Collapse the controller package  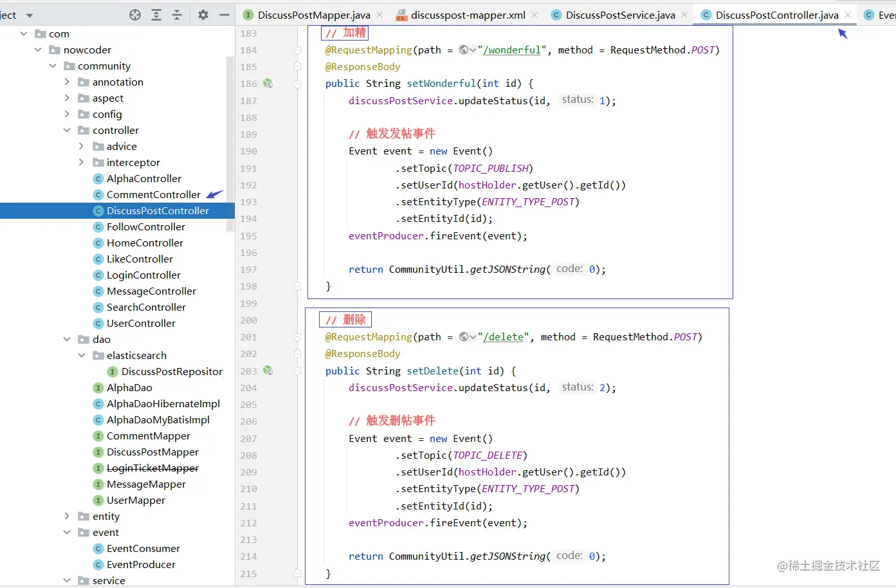pyautogui.click(x=67, y=130)
